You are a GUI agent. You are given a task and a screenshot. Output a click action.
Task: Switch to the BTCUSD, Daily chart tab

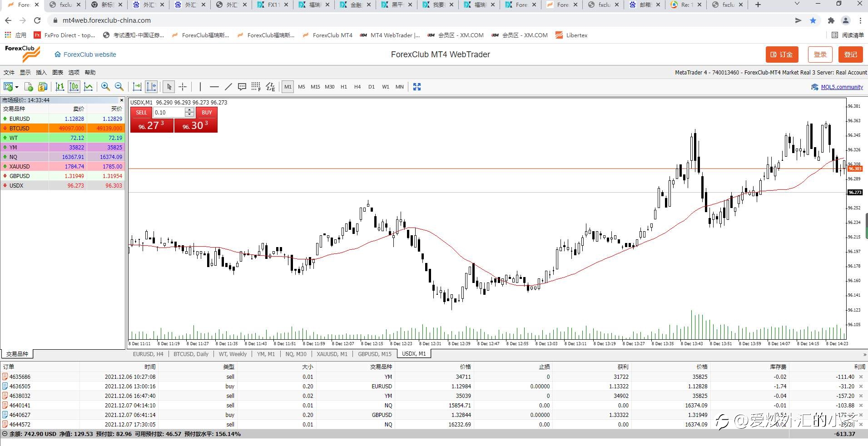(191, 354)
